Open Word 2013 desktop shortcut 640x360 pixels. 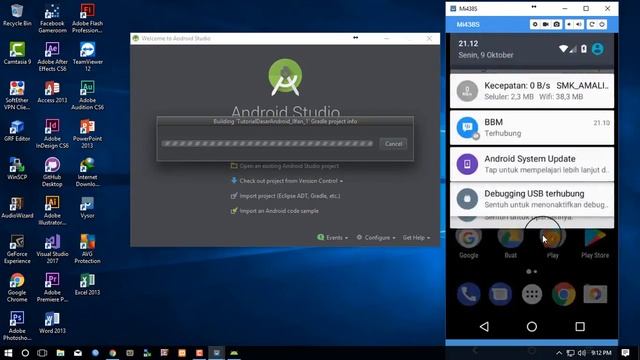coord(52,322)
